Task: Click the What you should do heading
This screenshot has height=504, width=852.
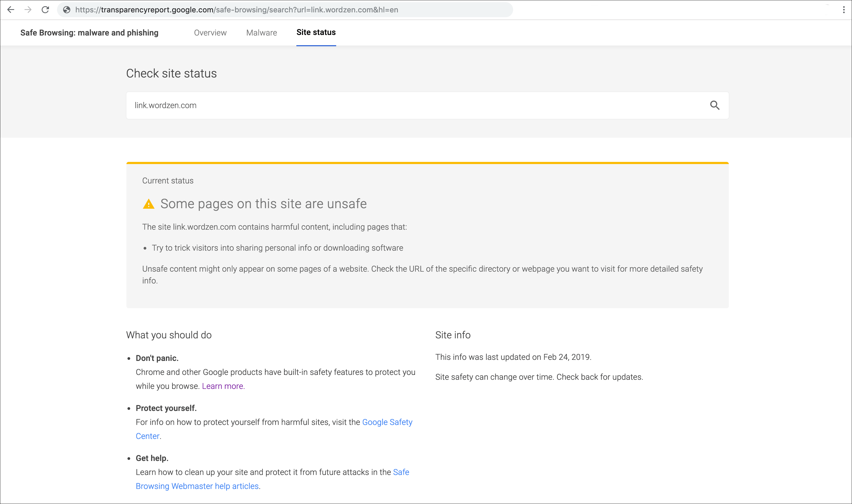Action: point(169,335)
